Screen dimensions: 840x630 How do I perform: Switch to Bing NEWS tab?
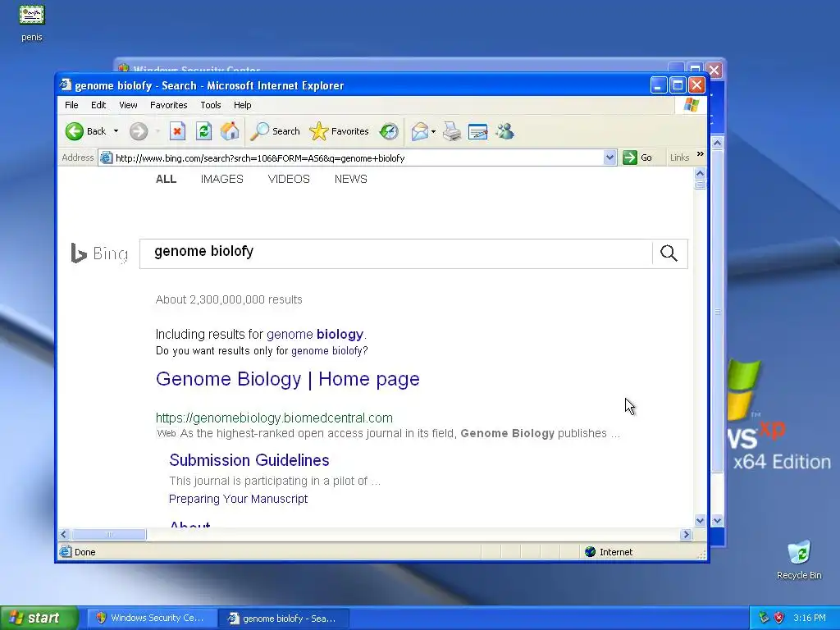coord(351,179)
